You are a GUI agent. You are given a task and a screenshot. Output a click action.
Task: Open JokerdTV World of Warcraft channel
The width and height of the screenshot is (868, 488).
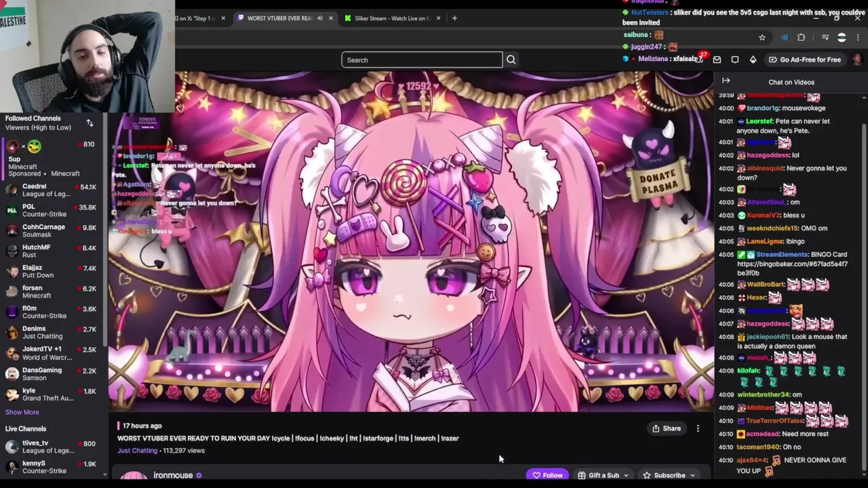click(x=51, y=353)
